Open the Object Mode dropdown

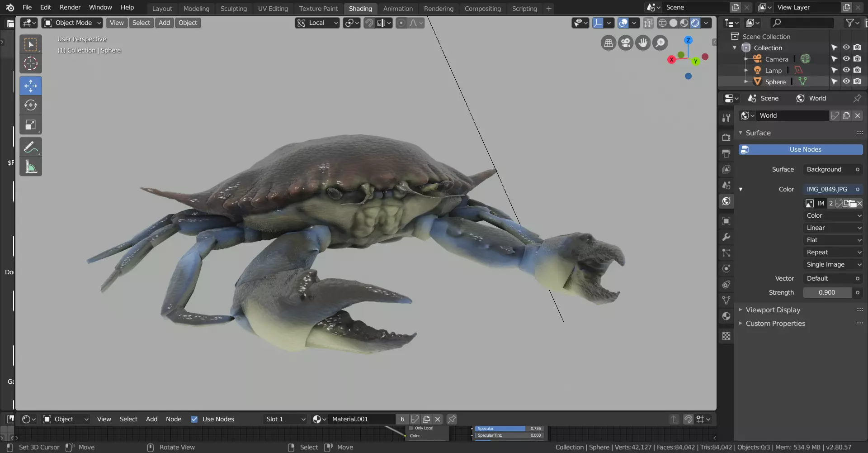72,23
